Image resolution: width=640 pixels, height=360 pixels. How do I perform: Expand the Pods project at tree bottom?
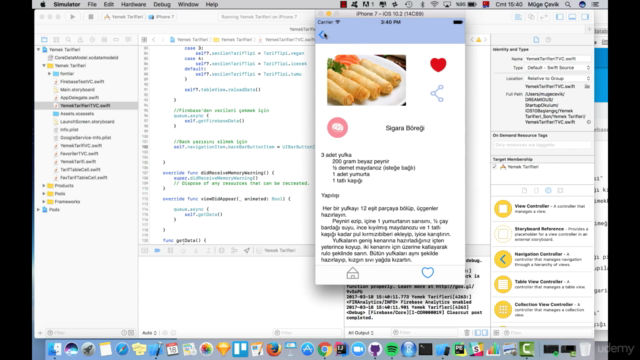point(39,209)
